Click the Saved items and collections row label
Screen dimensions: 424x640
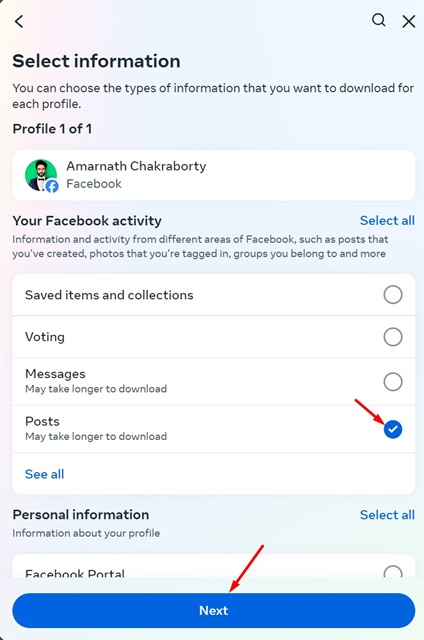click(109, 295)
